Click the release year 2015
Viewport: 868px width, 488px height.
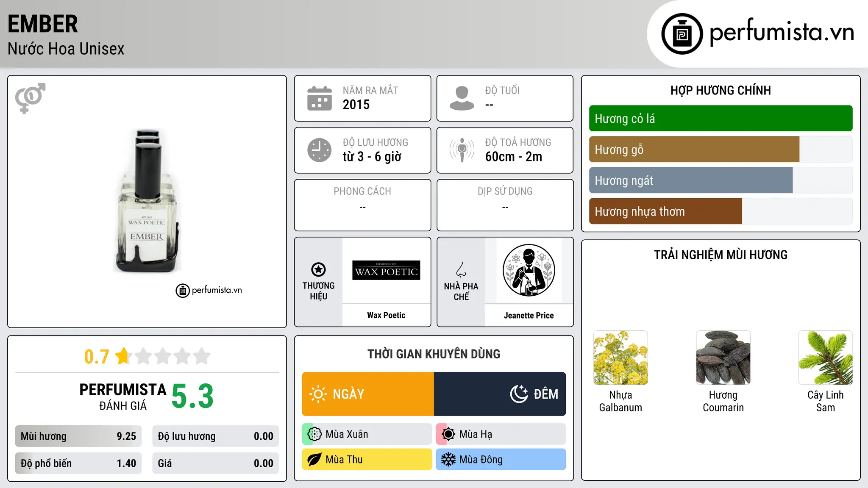pos(356,105)
